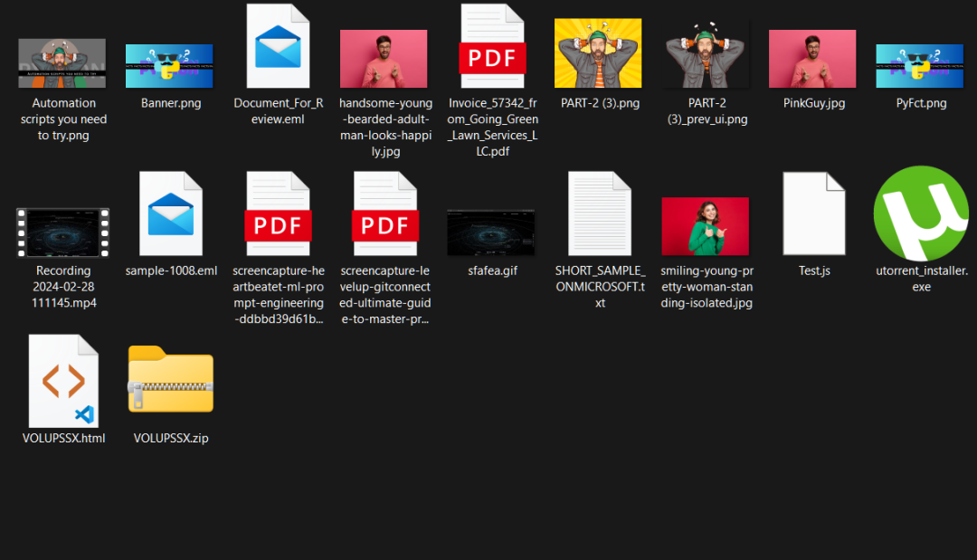This screenshot has width=977, height=560.
Task: Open the Automation scripts you need to try.png
Action: coord(62,62)
